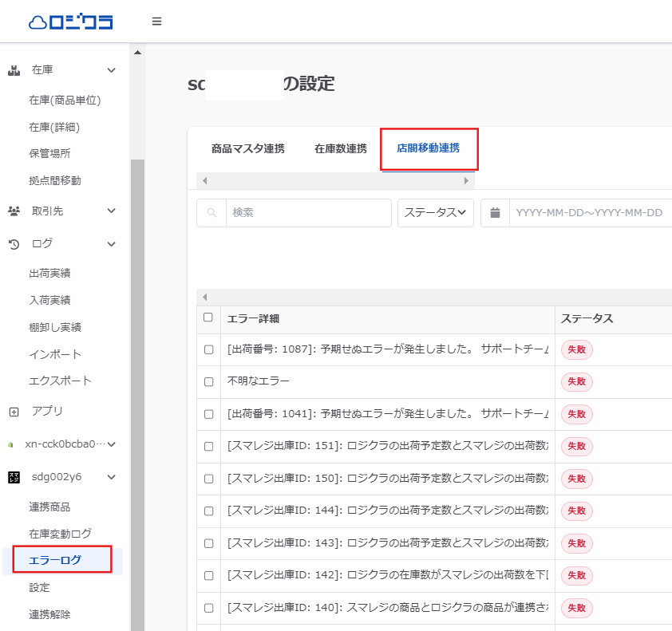Screen dimensions: 672x631
Task: Check the 不明なエラー row checkbox
Action: coord(208,382)
